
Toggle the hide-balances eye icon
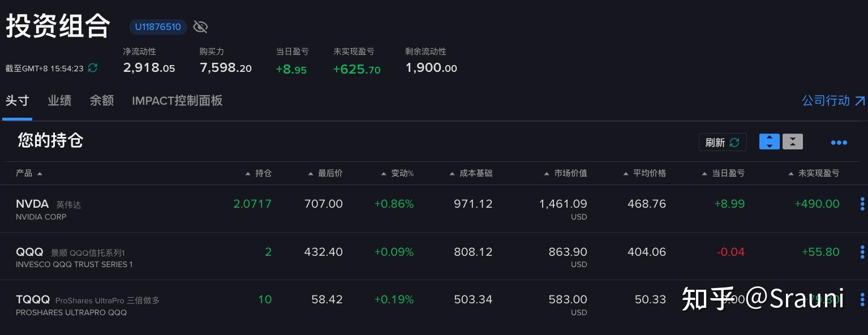point(200,27)
